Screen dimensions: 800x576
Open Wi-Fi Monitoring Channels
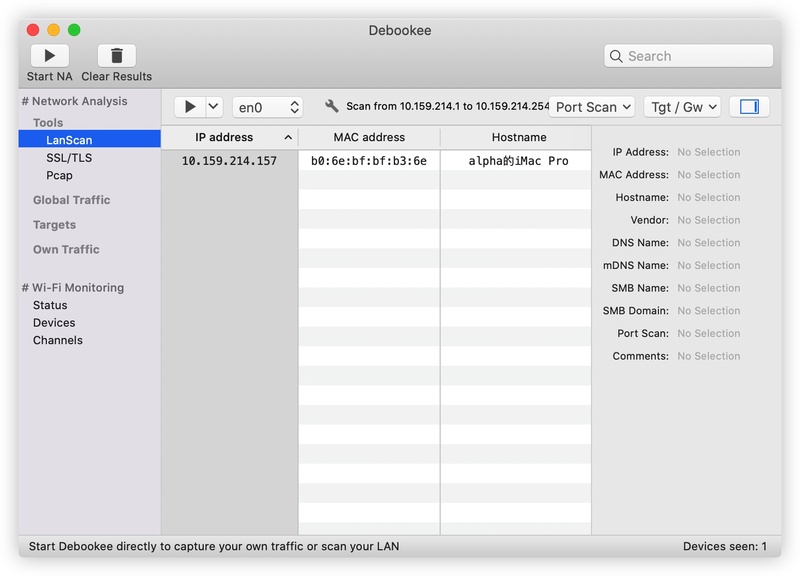click(58, 340)
